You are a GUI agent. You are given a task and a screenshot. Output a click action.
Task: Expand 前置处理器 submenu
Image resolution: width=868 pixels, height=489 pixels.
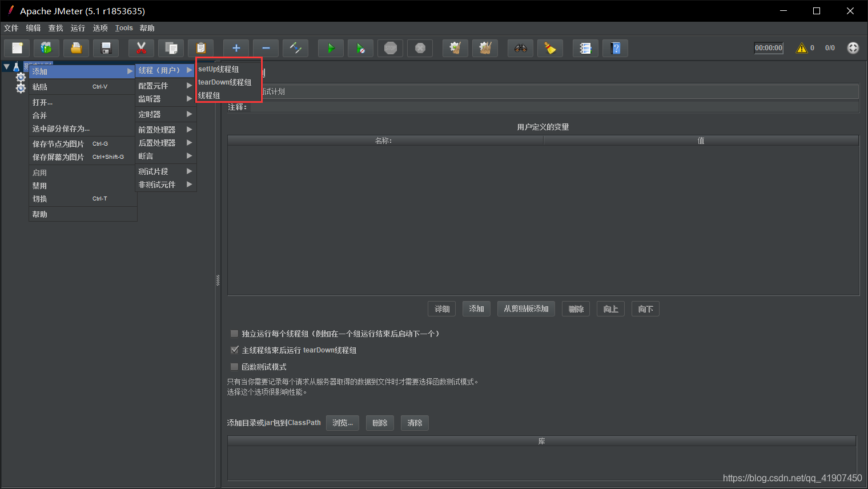pyautogui.click(x=166, y=130)
